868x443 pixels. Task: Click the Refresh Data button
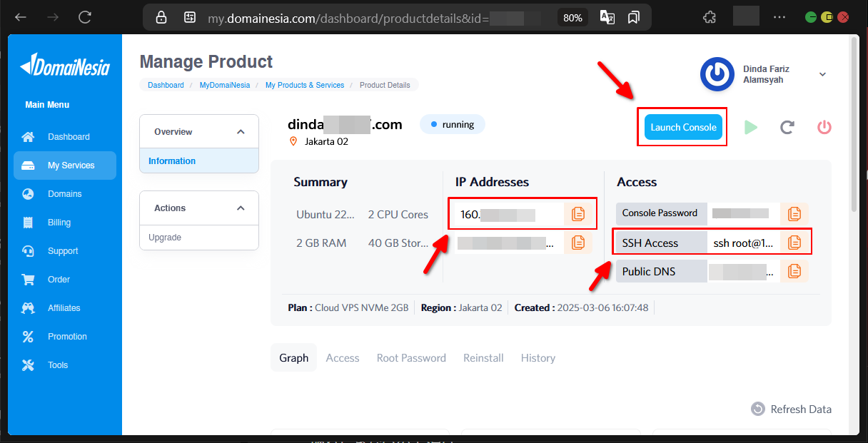click(791, 409)
